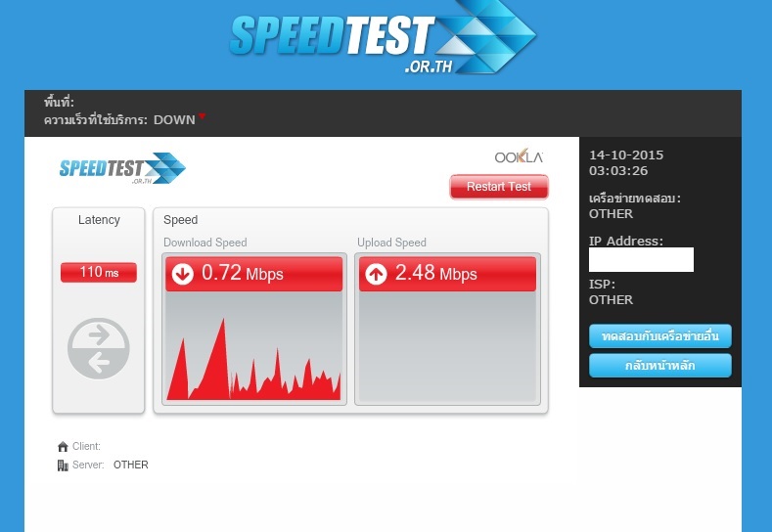Screen dimensions: 772x532
Task: Click the Client house icon
Action: click(x=63, y=446)
